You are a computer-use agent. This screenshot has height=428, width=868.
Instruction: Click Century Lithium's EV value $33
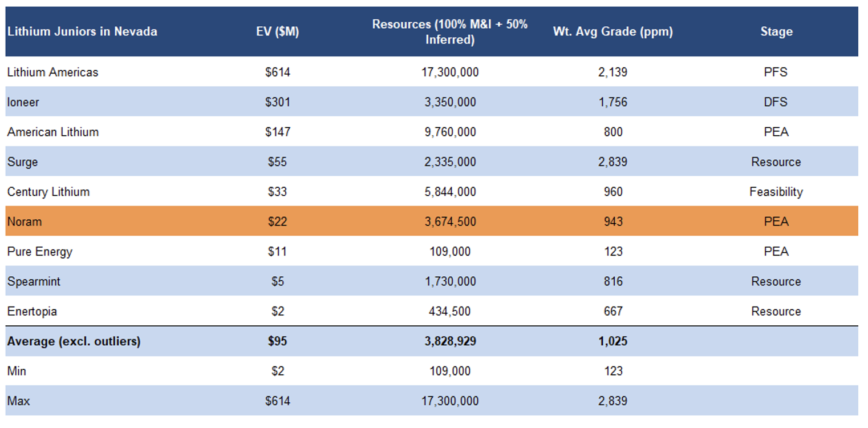click(278, 192)
